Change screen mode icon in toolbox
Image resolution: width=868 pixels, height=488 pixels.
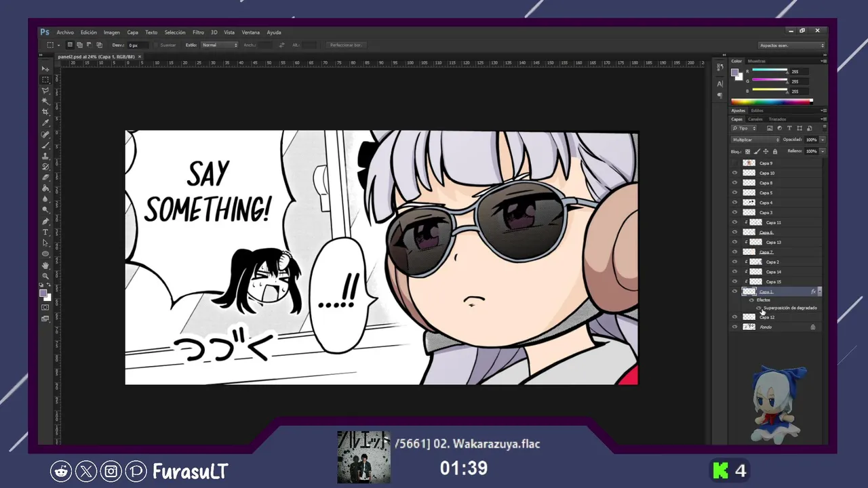tap(45, 319)
